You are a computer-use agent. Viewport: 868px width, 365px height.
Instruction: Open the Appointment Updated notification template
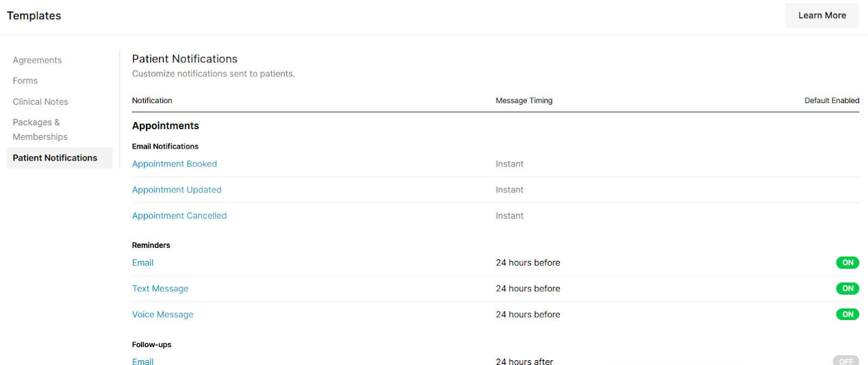coord(176,189)
